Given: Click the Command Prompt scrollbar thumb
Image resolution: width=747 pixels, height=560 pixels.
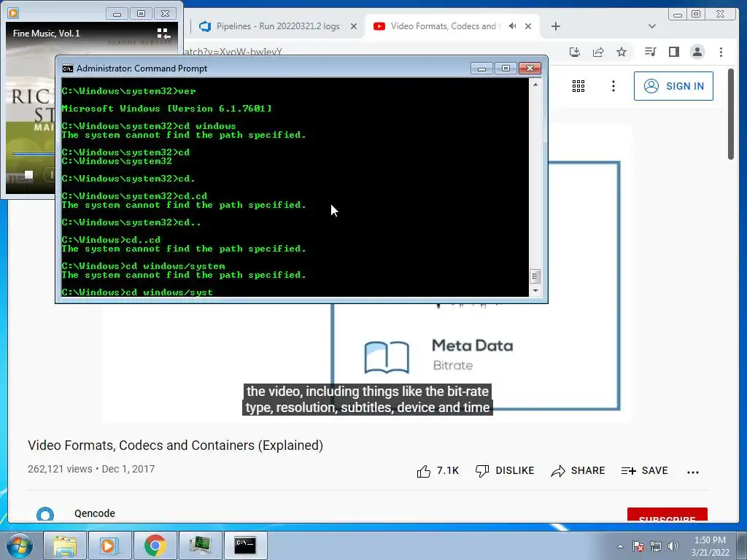Looking at the screenshot, I should (535, 276).
